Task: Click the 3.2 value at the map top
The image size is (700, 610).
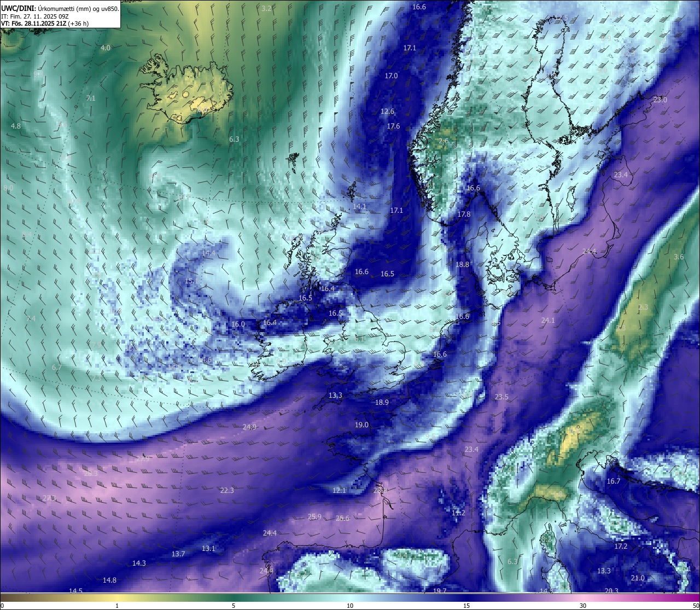Action: click(x=266, y=8)
